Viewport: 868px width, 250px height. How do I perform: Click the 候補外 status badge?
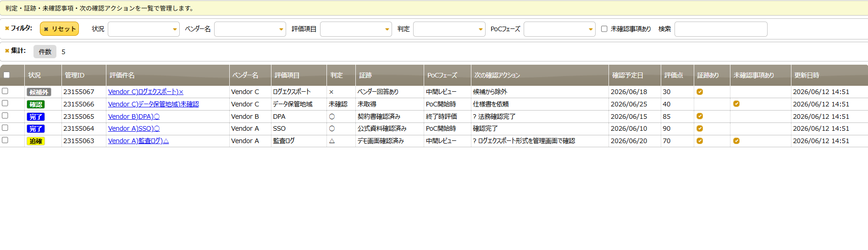39,92
